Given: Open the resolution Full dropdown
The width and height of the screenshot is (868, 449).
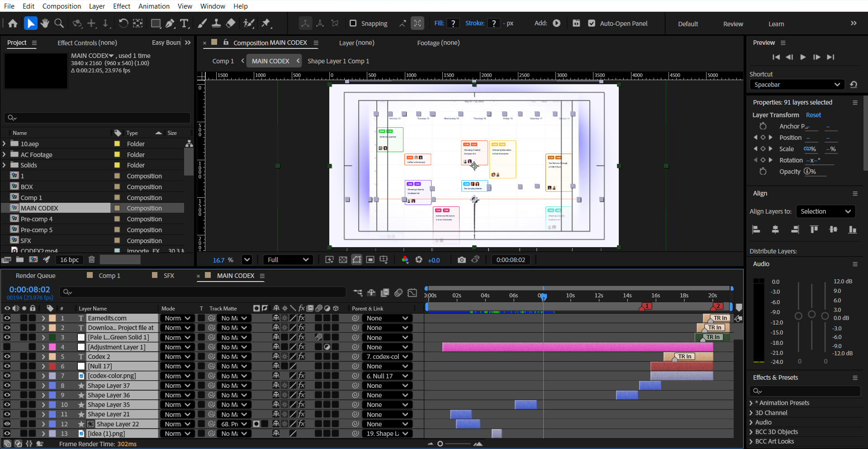Looking at the screenshot, I should [x=288, y=260].
